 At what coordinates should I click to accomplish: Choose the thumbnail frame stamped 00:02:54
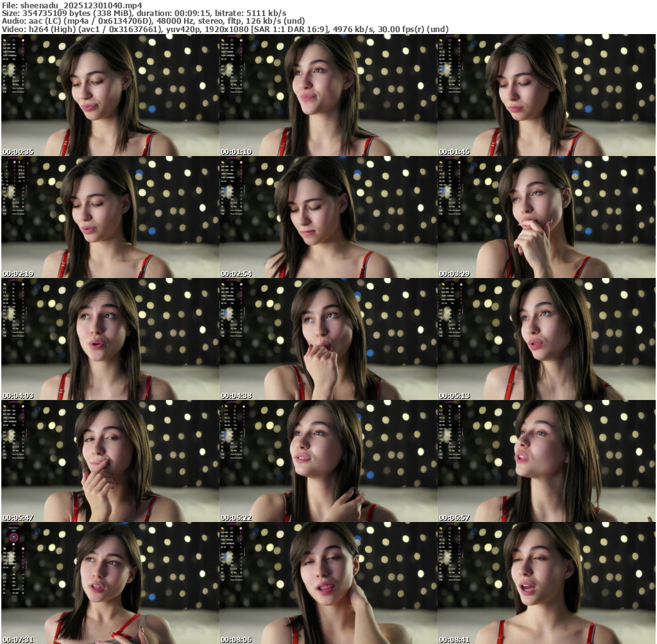point(328,217)
